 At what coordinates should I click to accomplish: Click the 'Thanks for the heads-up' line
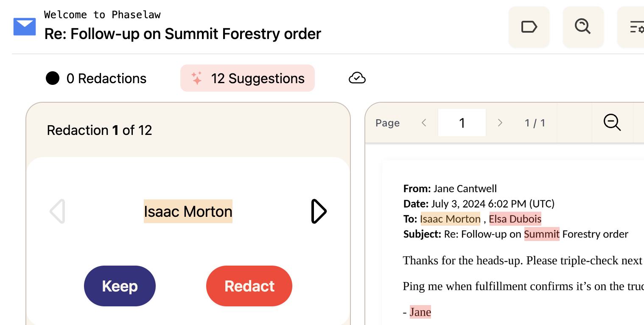click(523, 260)
